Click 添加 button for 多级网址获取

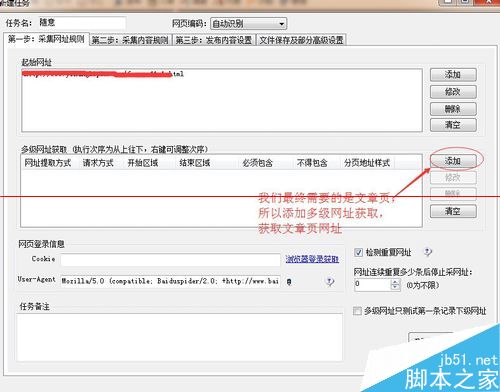[453, 161]
